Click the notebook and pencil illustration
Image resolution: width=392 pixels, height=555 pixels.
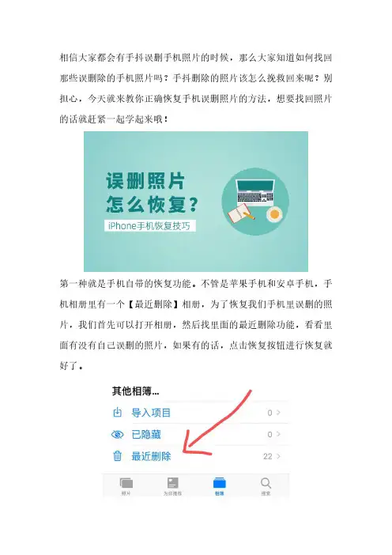click(240, 213)
